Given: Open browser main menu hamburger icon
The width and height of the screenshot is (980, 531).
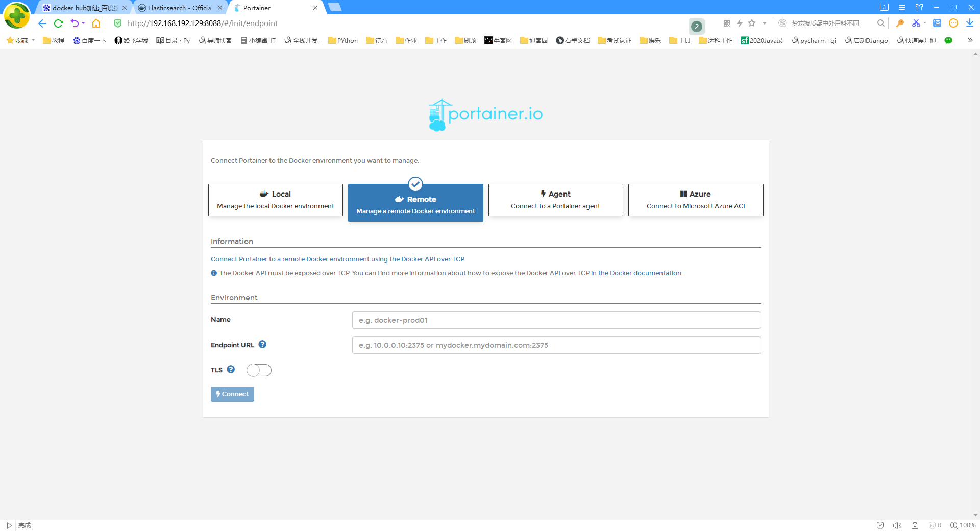Looking at the screenshot, I should coord(902,7).
